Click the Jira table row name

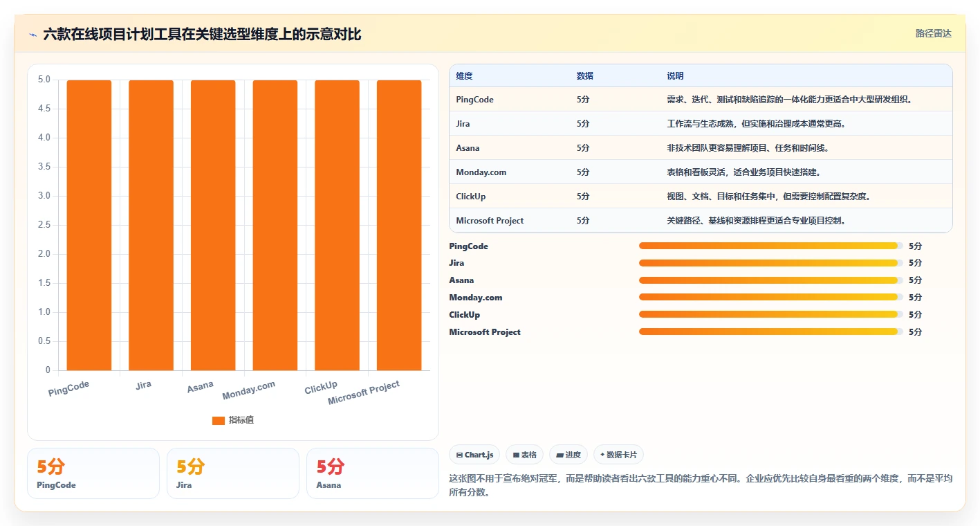(463, 124)
